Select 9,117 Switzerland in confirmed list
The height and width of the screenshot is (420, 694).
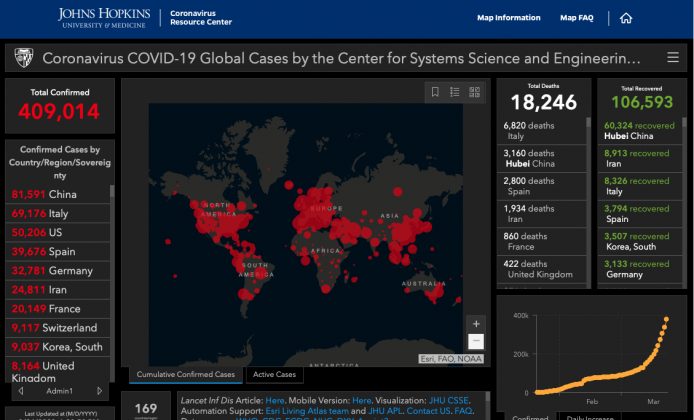pos(58,328)
